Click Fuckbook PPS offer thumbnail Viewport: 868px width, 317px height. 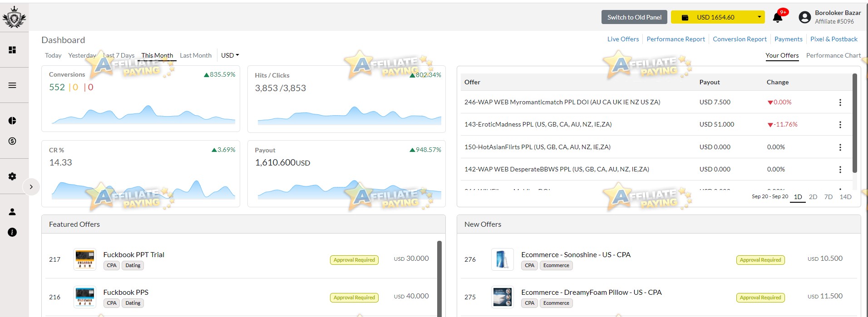[x=85, y=297]
